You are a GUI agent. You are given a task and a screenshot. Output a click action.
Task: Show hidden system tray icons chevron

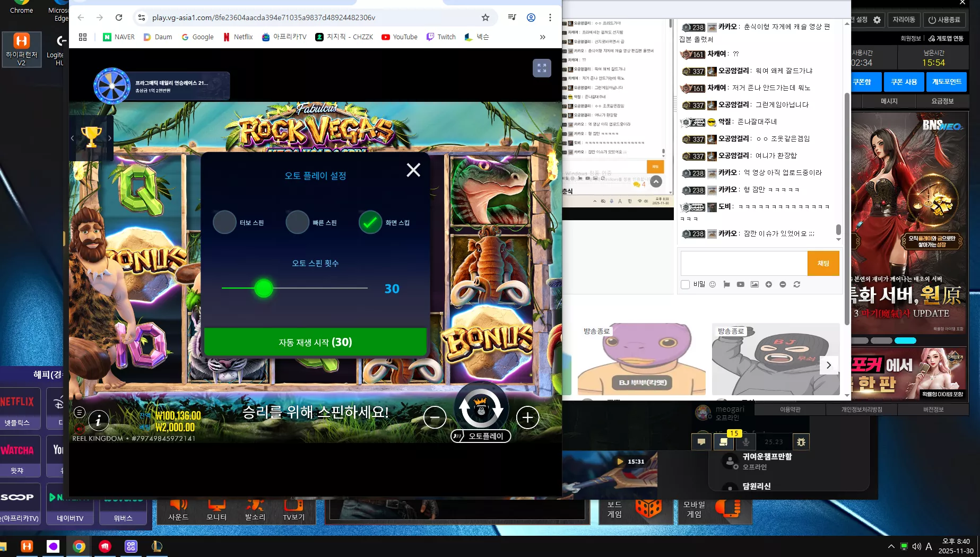(891, 546)
